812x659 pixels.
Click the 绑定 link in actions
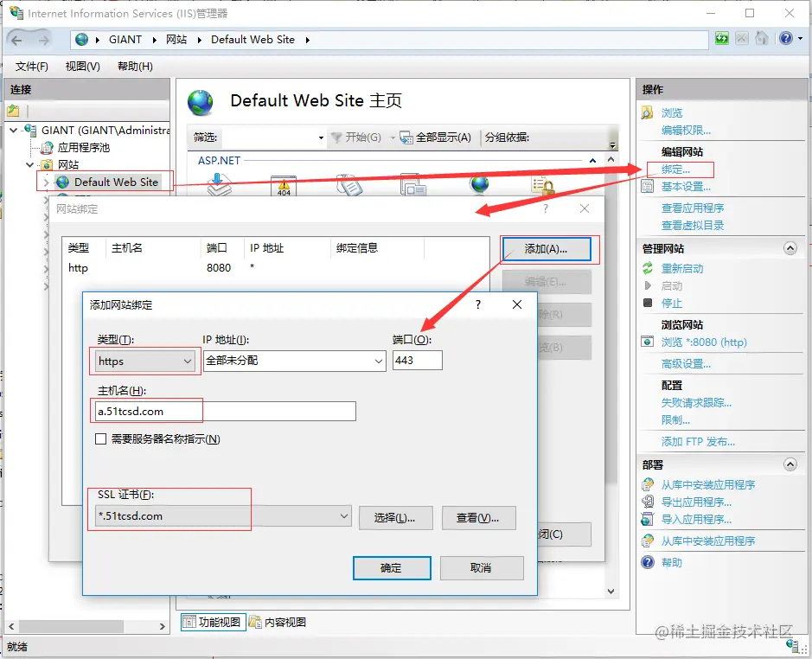675,170
